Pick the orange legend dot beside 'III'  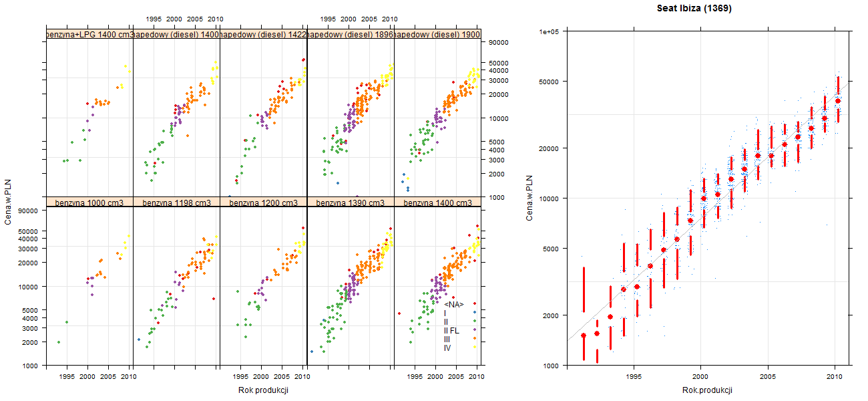[474, 339]
